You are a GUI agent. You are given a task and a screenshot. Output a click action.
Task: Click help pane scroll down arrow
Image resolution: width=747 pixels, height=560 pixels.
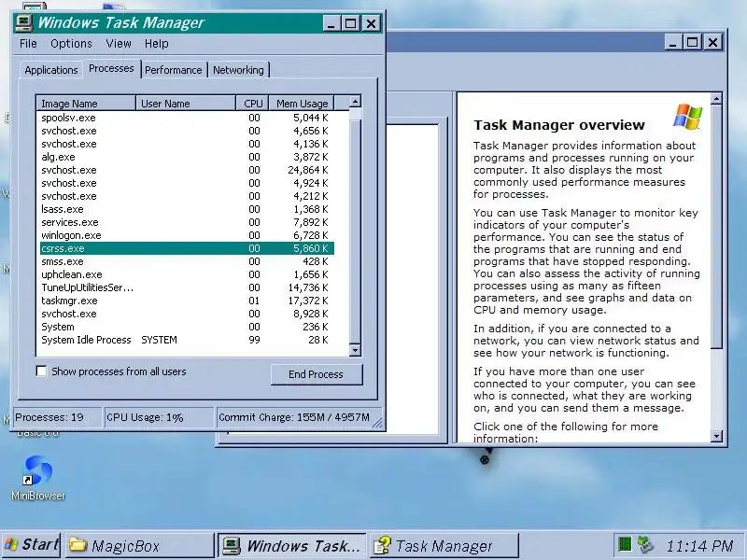pyautogui.click(x=716, y=436)
